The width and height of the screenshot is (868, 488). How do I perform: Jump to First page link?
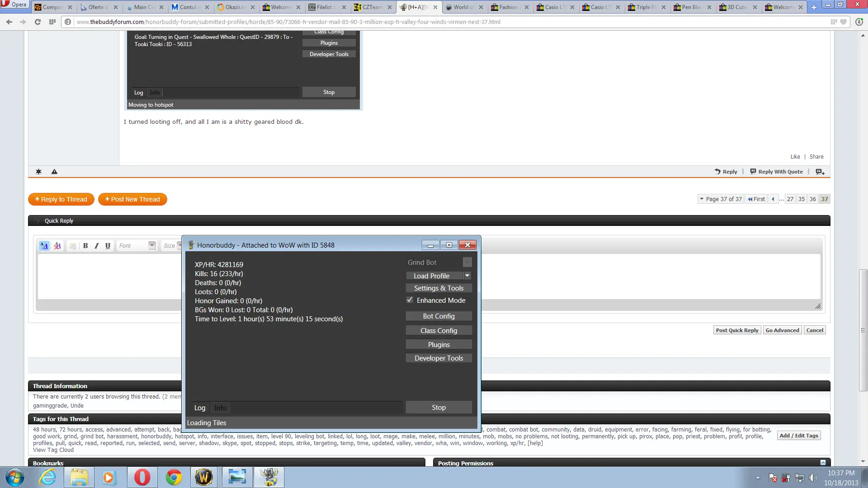click(756, 199)
